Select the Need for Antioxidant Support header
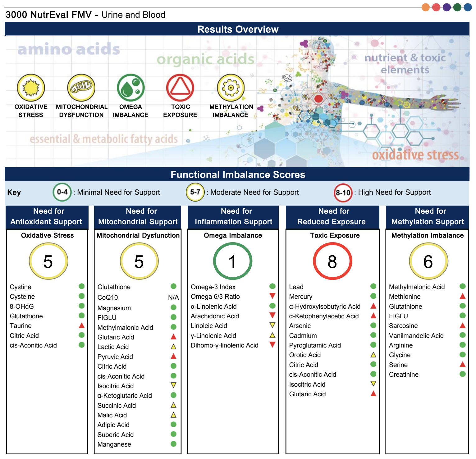The image size is (476, 459). (47, 217)
